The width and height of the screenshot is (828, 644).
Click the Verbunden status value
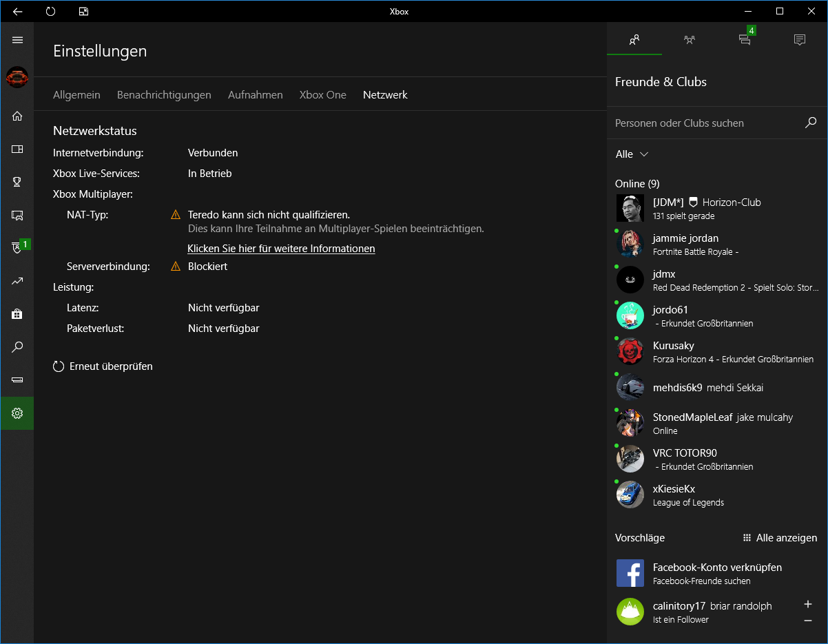point(213,153)
